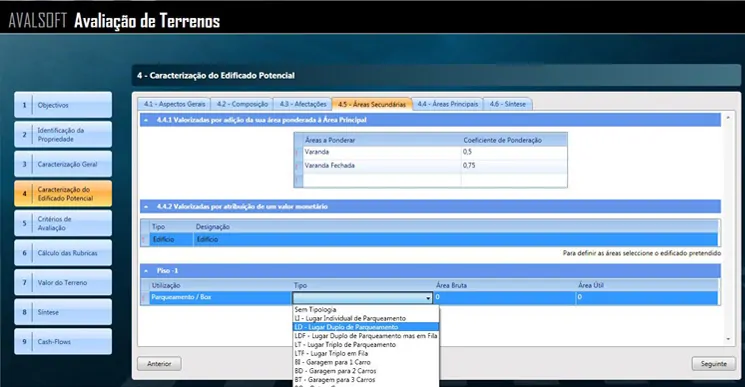Viewport: 745px width, 387px height.
Task: Select the Varanda row cell
Action: 382,152
